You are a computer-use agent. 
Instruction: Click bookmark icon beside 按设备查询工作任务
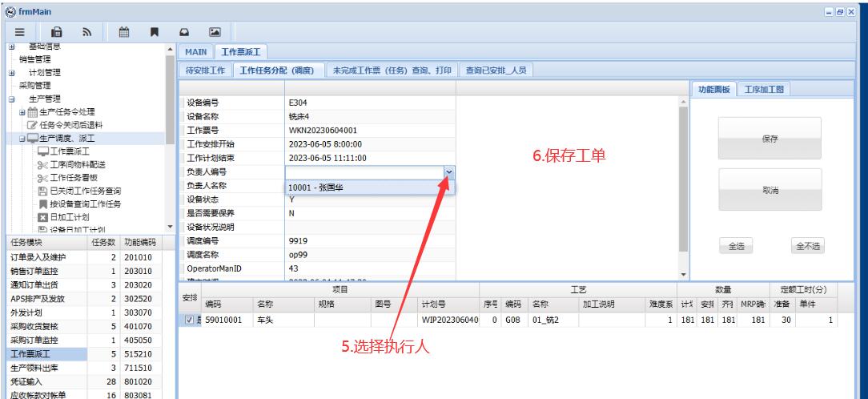click(x=43, y=204)
